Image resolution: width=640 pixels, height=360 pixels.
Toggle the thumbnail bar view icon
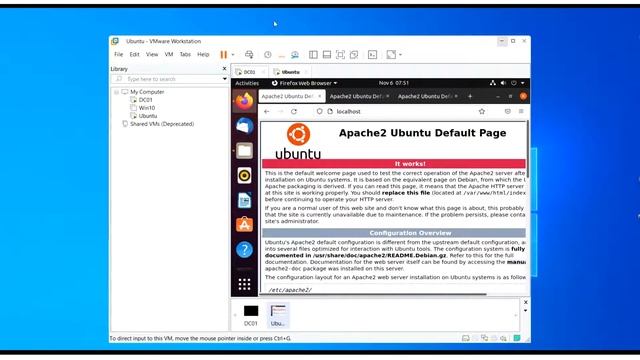327,54
